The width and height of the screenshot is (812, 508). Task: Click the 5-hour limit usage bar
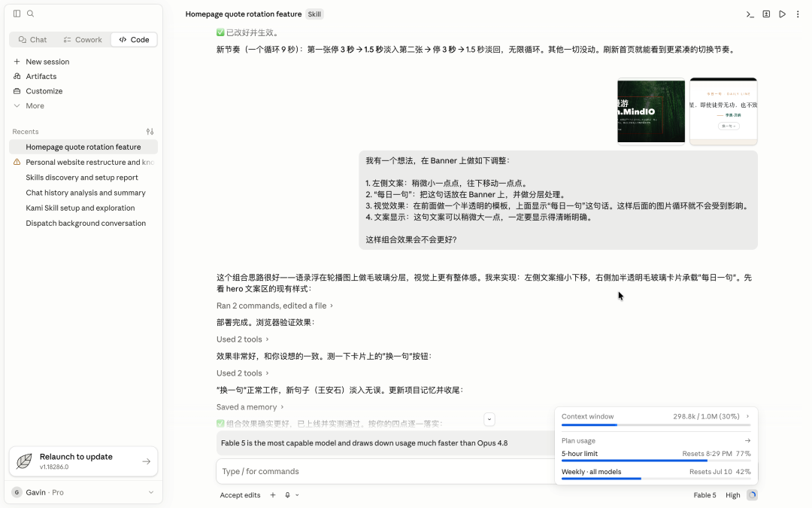[x=656, y=461]
